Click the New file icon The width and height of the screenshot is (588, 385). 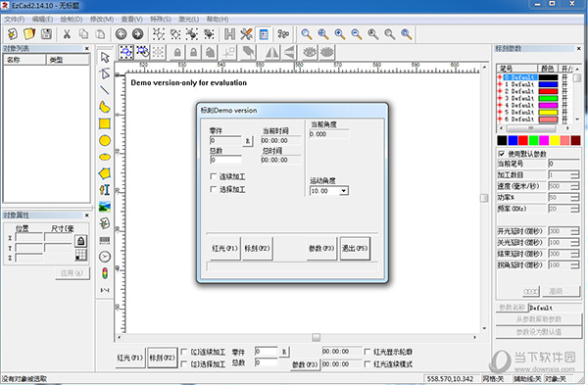[13, 34]
